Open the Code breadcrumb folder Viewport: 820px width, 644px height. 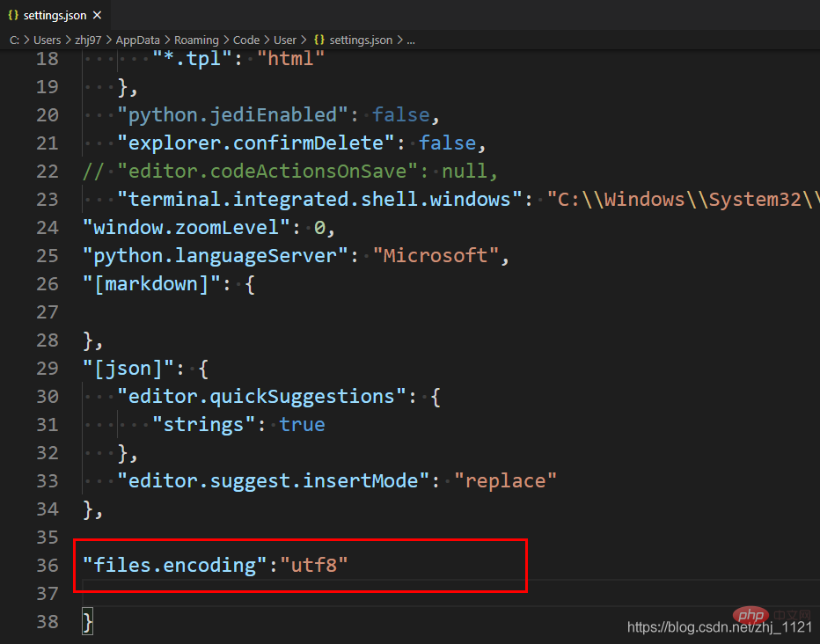pyautogui.click(x=246, y=40)
